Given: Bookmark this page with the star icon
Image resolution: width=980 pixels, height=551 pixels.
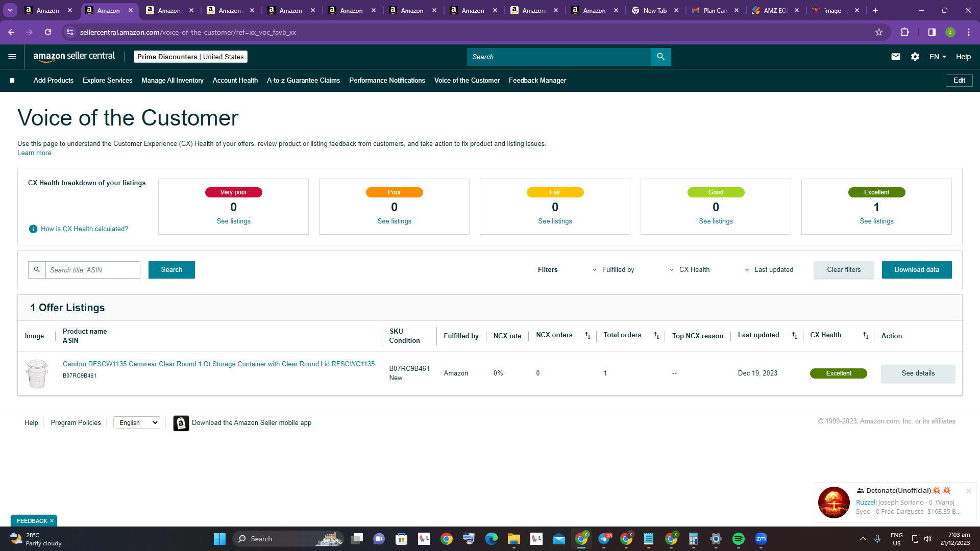Looking at the screenshot, I should tap(879, 32).
